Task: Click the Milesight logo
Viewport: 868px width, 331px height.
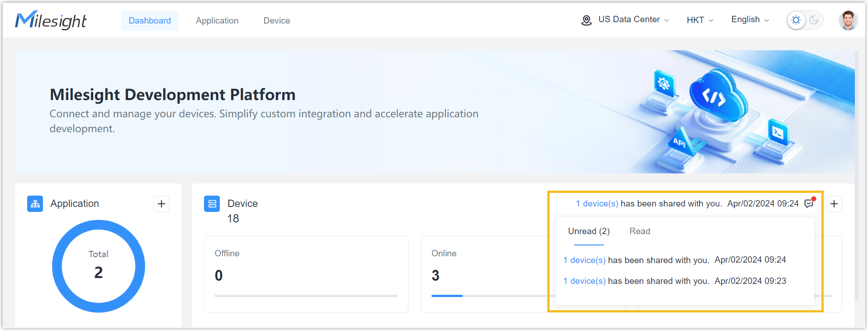Action: pos(51,20)
